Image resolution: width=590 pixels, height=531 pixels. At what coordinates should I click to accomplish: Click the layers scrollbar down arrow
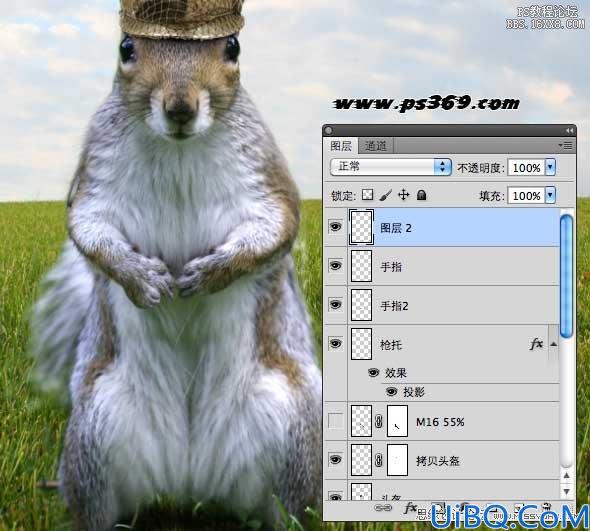coord(566,491)
